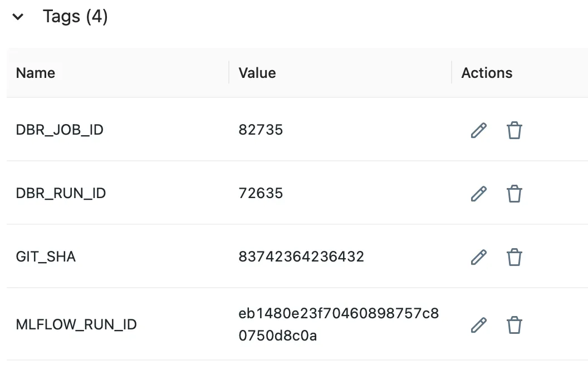This screenshot has width=588, height=365.
Task: Edit the GIT_SHA tag
Action: tap(479, 258)
